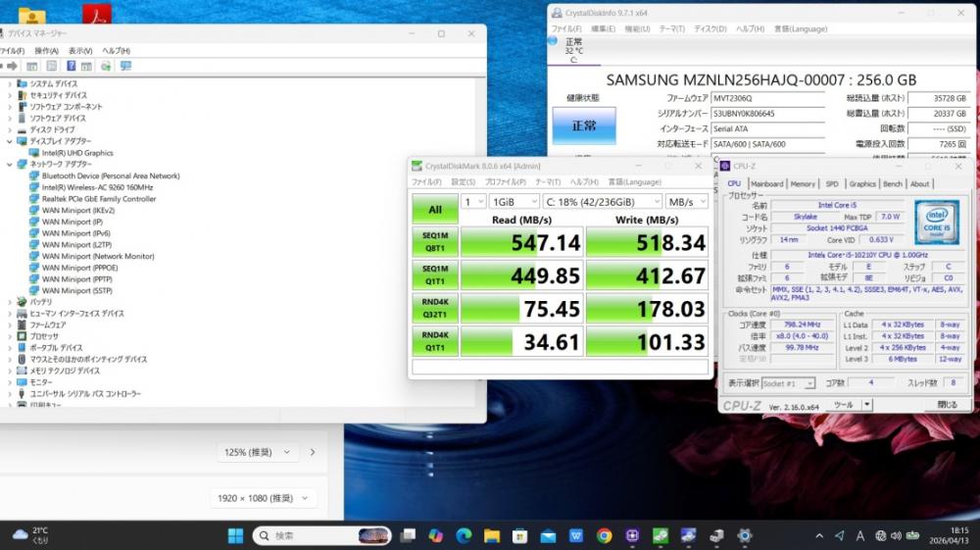Run all benchmarks with the All button
The width and height of the screenshot is (980, 550).
coord(434,209)
